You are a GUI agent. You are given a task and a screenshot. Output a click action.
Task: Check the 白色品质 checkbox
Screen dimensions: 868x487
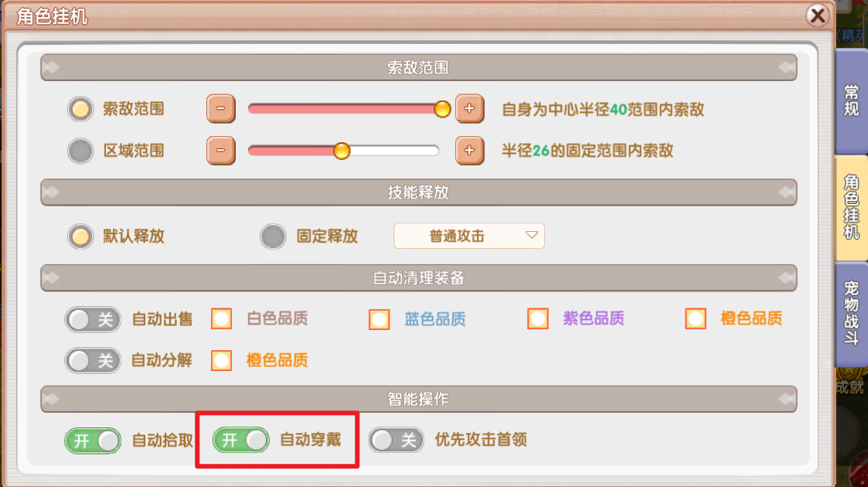tap(222, 318)
